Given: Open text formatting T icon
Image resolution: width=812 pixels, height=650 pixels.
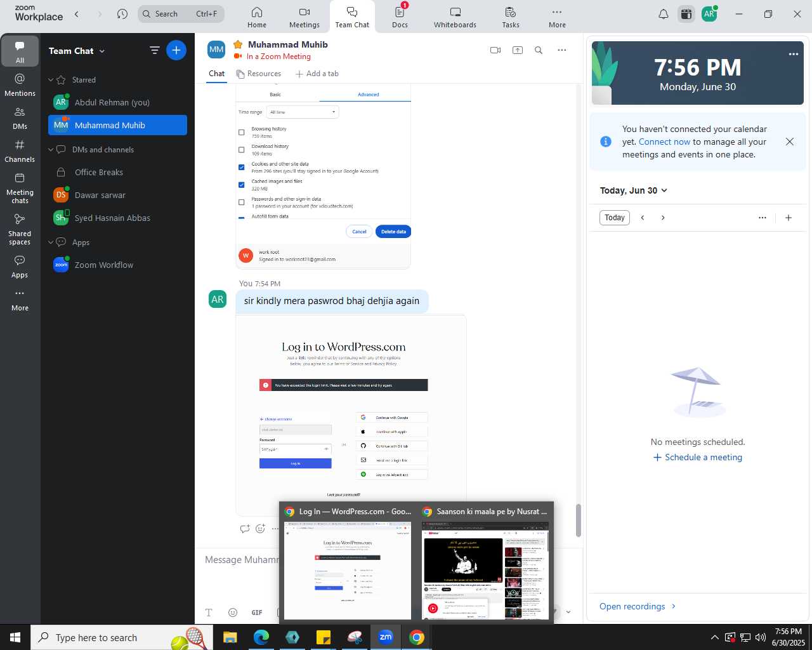Looking at the screenshot, I should (209, 613).
